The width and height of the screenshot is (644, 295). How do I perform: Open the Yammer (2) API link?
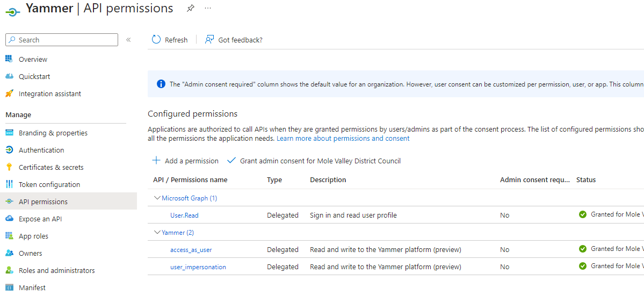178,233
